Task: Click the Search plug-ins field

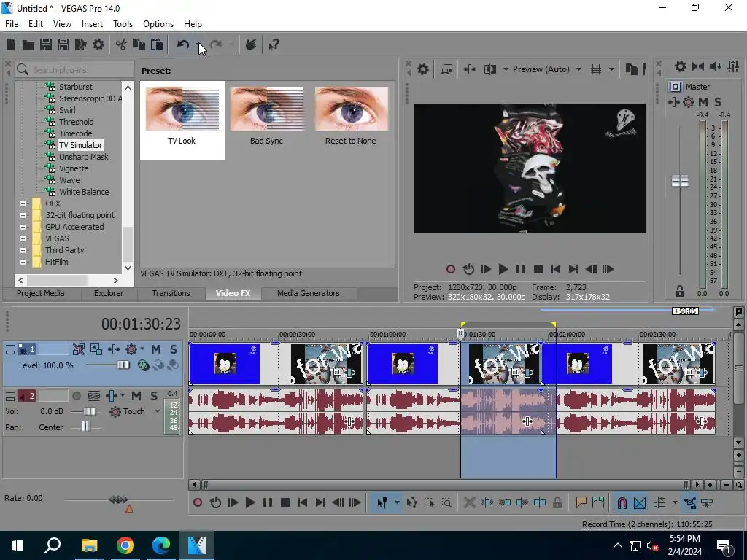Action: 74,70
